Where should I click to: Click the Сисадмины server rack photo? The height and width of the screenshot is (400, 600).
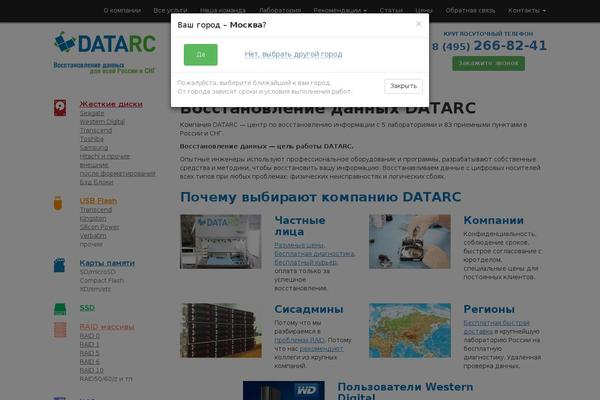tap(221, 331)
